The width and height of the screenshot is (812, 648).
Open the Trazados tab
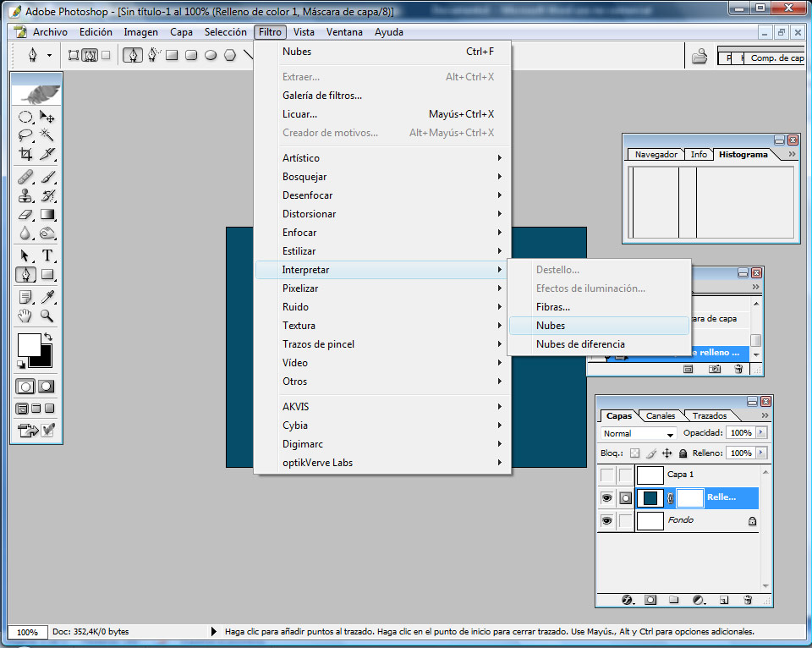710,415
